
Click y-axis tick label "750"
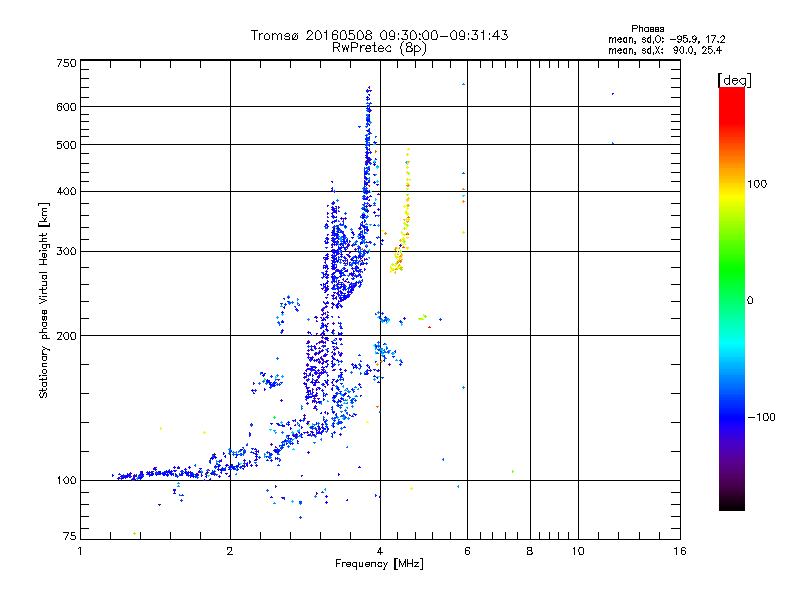66,63
